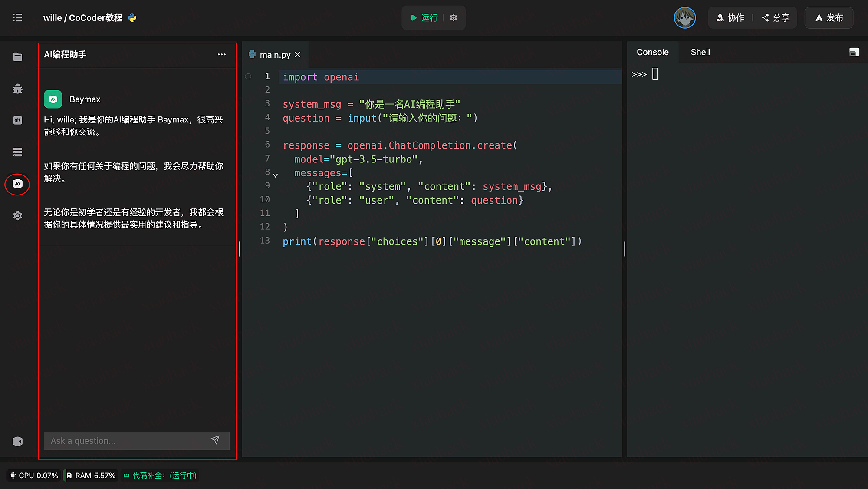Send the question with paper plane icon
Viewport: 868px width, 489px height.
215,440
